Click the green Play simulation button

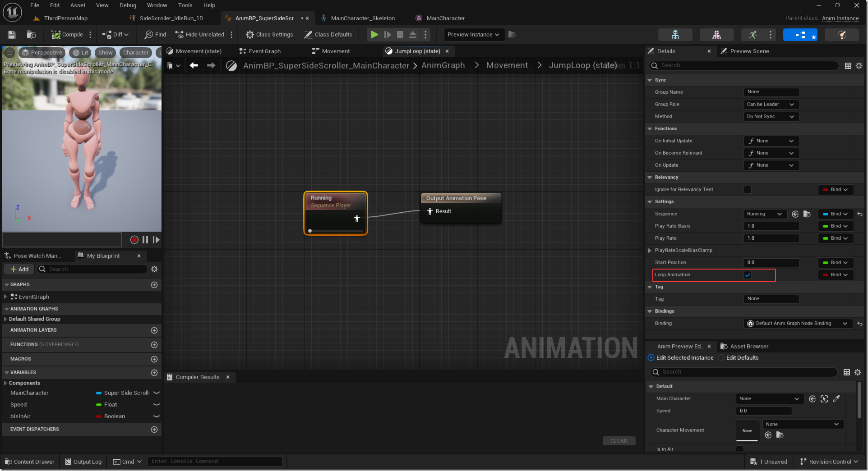[374, 35]
